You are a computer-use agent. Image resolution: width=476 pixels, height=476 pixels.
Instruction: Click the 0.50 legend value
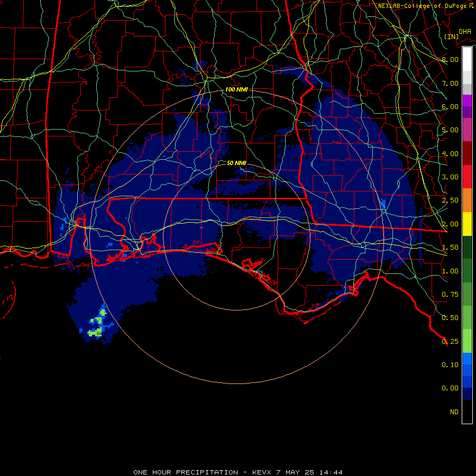[450, 318]
